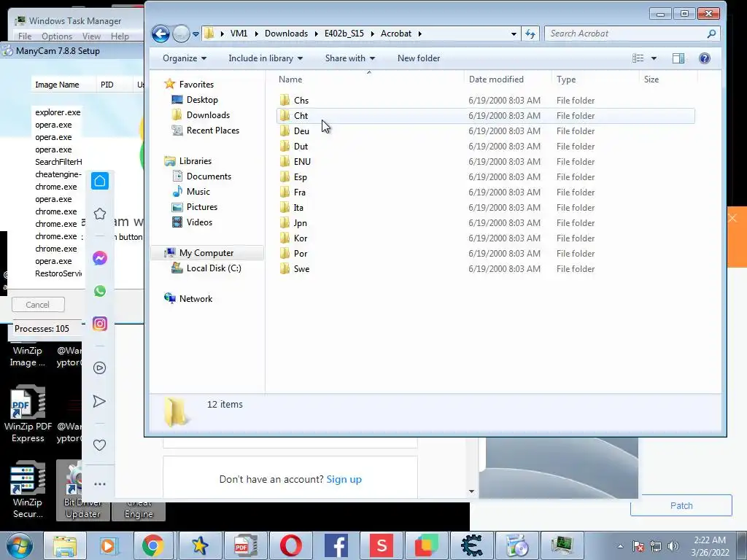
Task: Click the search magnifier icon
Action: (x=711, y=34)
